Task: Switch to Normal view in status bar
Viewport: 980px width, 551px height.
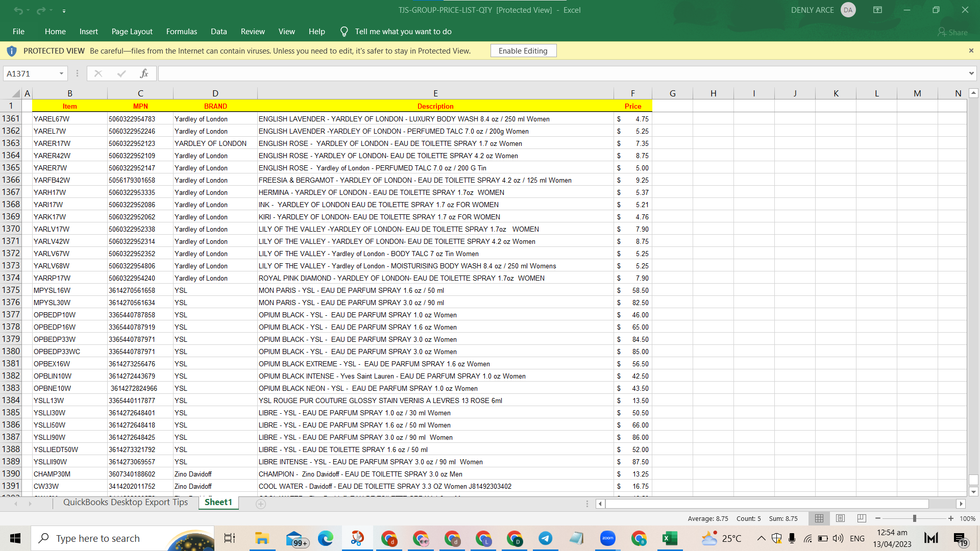Action: (x=819, y=518)
